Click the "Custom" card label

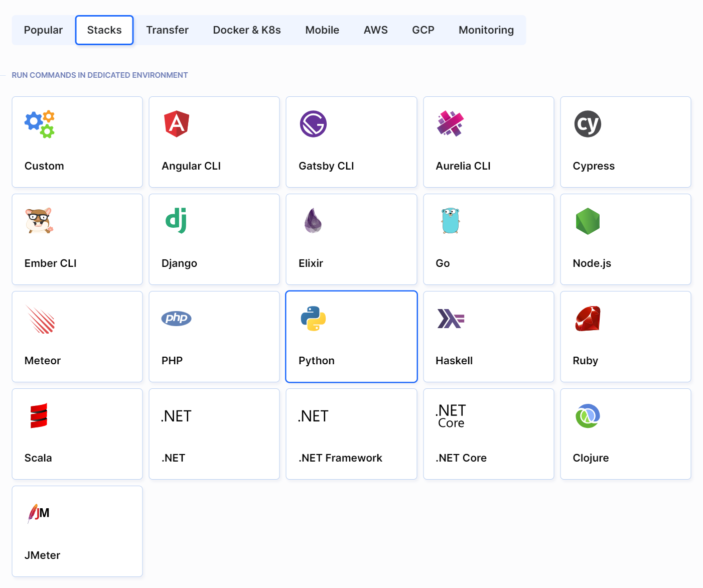pos(44,166)
